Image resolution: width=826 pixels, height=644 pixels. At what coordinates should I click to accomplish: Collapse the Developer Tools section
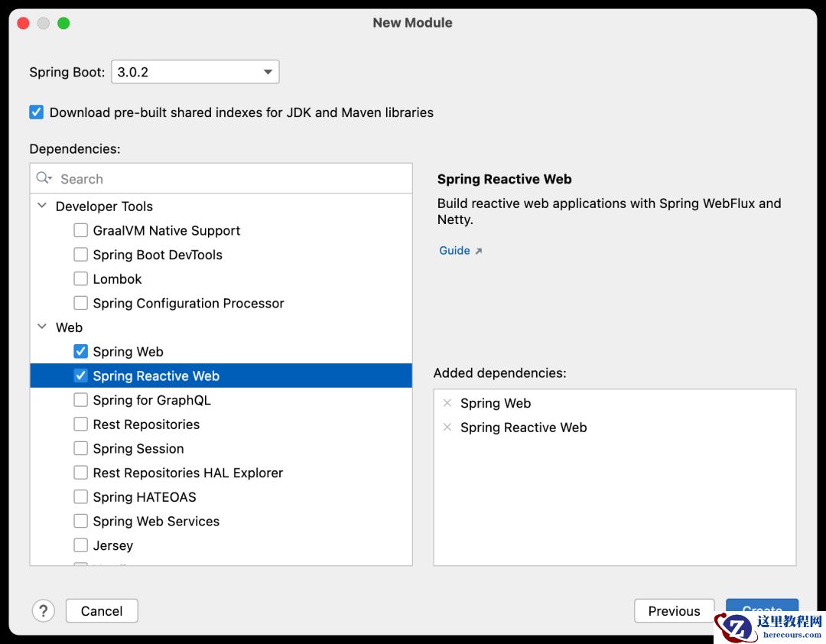coord(42,206)
